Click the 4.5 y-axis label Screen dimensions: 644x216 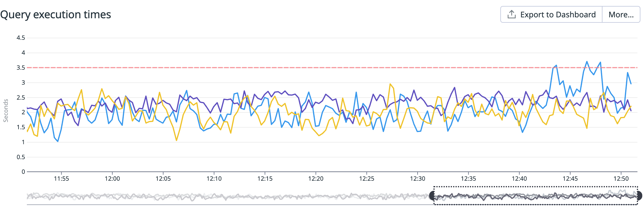[21, 38]
